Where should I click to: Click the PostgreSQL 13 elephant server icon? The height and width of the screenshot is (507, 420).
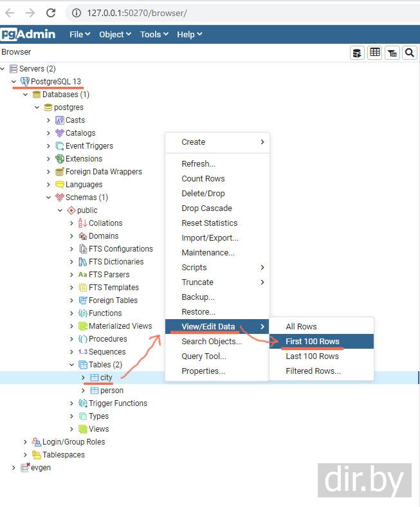(25, 82)
